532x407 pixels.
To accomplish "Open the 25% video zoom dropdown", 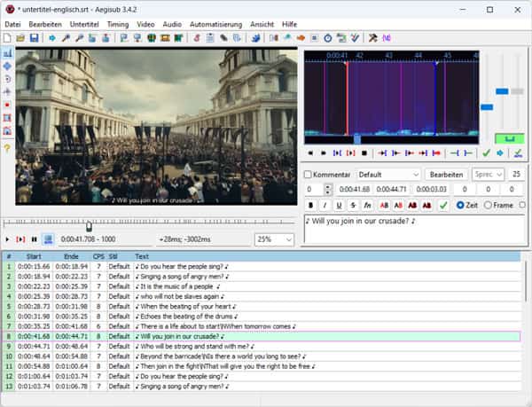I will click(274, 239).
